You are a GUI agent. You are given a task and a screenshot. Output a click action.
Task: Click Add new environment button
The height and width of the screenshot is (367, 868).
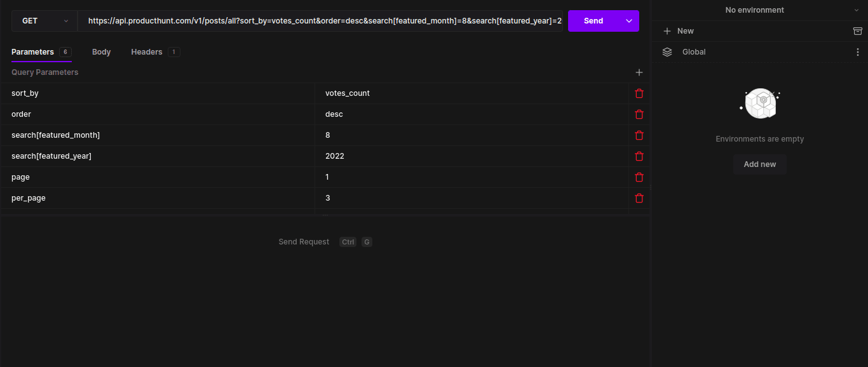point(760,164)
